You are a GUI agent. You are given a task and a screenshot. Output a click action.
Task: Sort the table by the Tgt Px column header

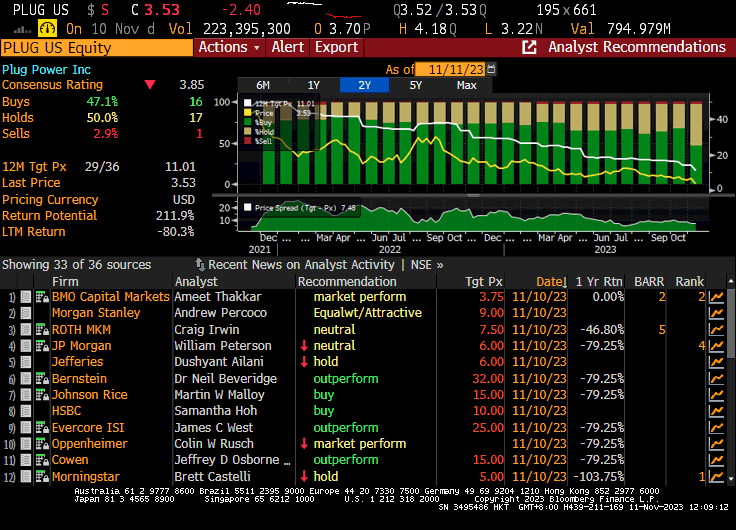[483, 282]
